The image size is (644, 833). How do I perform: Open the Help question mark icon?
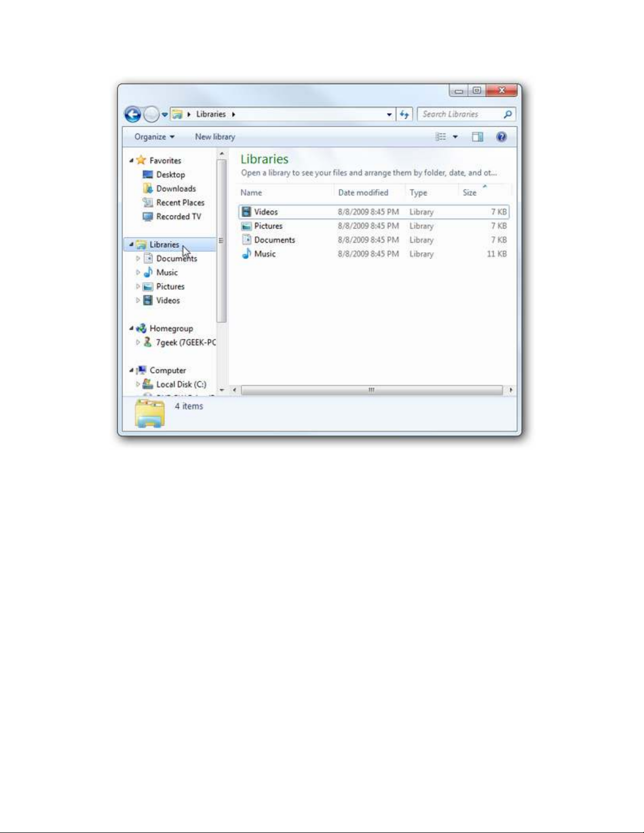click(501, 137)
